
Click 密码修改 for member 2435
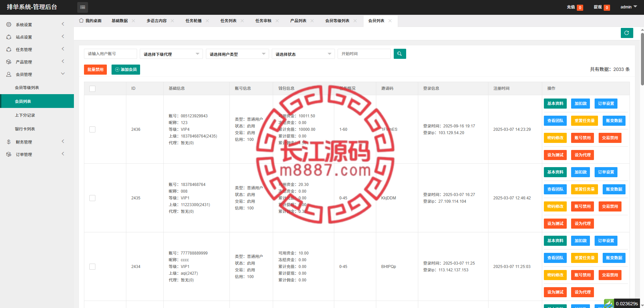click(x=555, y=206)
